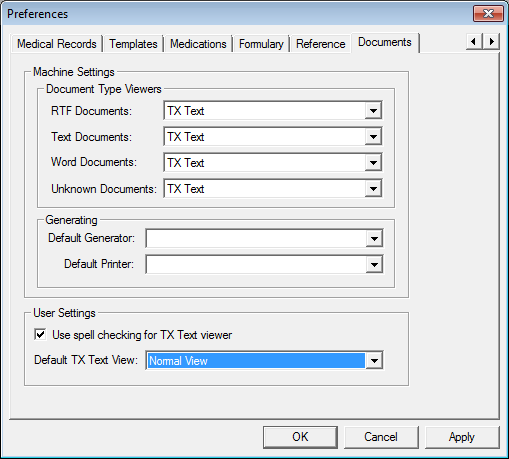Switch to the Reference tab
The height and width of the screenshot is (459, 509).
coord(321,44)
